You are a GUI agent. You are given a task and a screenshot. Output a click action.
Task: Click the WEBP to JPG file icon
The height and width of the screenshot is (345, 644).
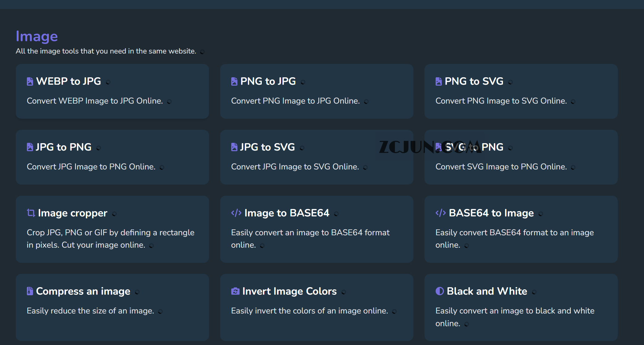tap(30, 81)
